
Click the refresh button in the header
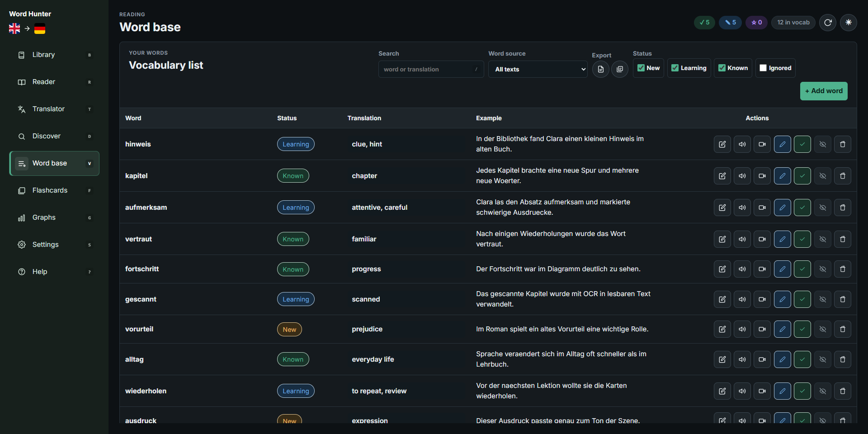pyautogui.click(x=828, y=23)
